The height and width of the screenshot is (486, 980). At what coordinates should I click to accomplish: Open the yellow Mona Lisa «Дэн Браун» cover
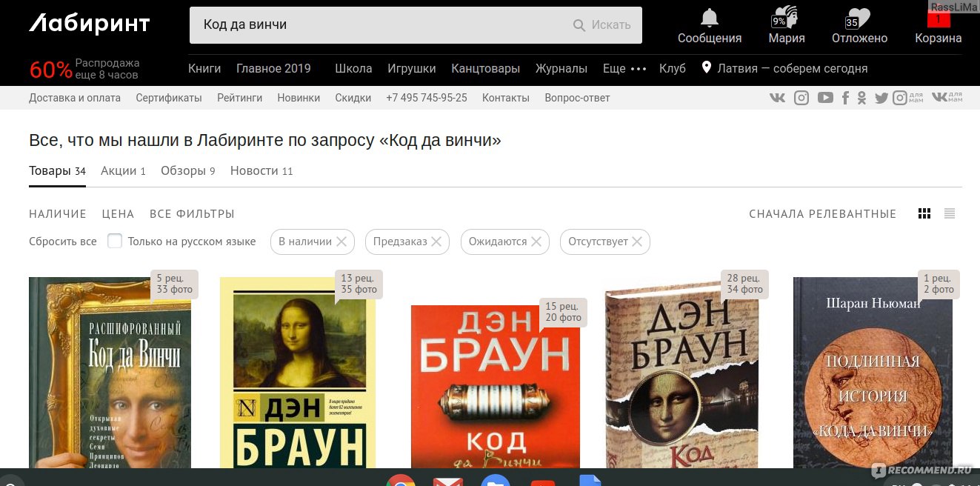coord(298,373)
